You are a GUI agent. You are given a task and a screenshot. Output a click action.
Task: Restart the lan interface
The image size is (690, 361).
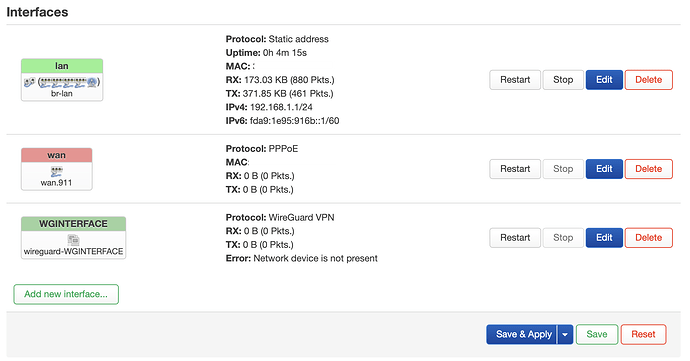click(x=515, y=80)
